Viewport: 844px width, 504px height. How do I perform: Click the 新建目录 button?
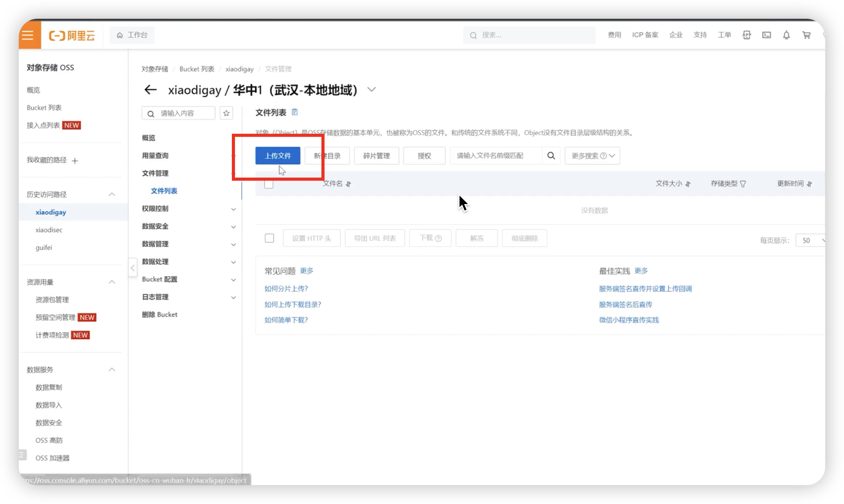327,156
